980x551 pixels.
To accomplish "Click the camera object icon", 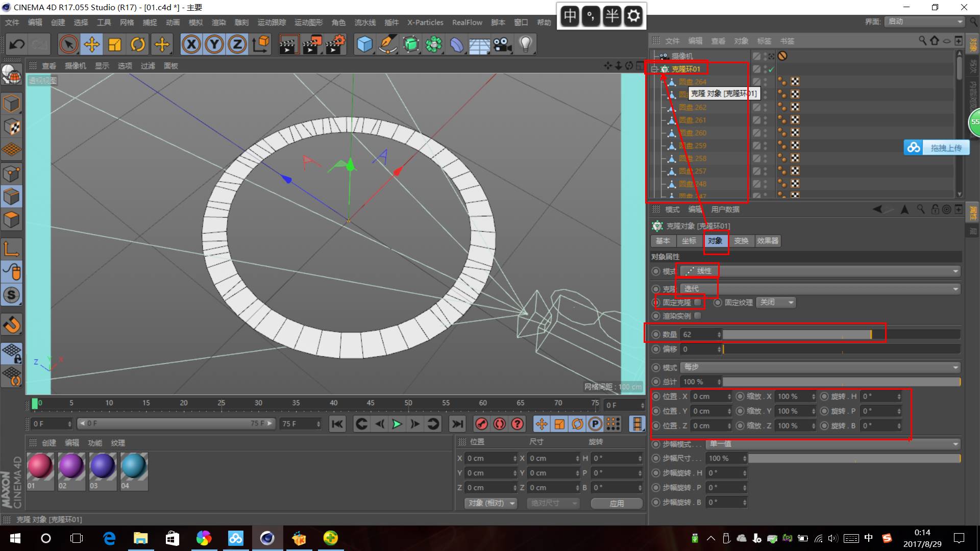I will point(502,44).
